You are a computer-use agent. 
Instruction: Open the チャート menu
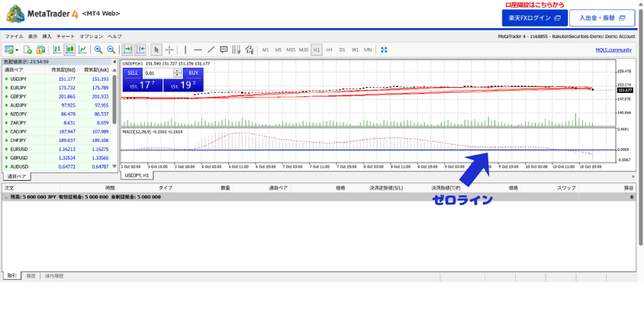click(66, 36)
